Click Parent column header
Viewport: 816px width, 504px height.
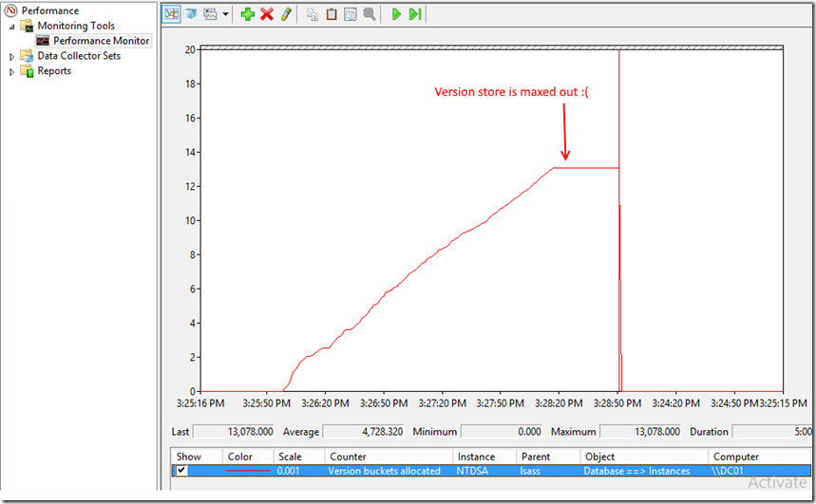tap(548, 457)
